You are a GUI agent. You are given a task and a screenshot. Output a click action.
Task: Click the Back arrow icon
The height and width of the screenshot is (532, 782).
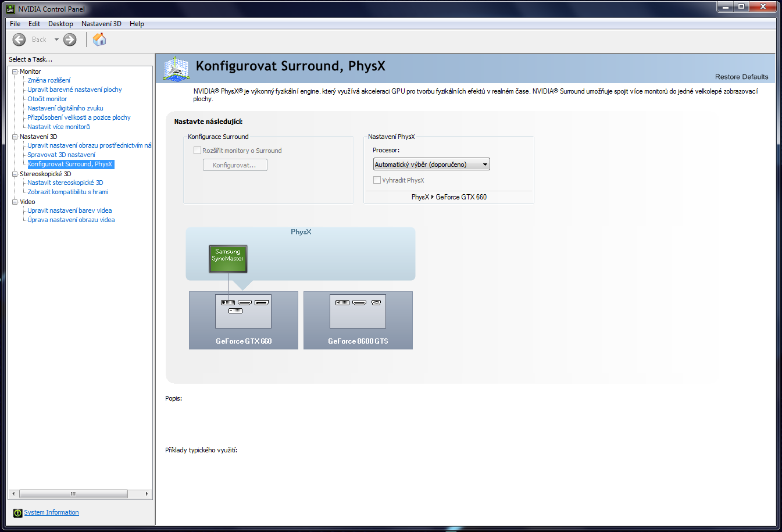[19, 40]
